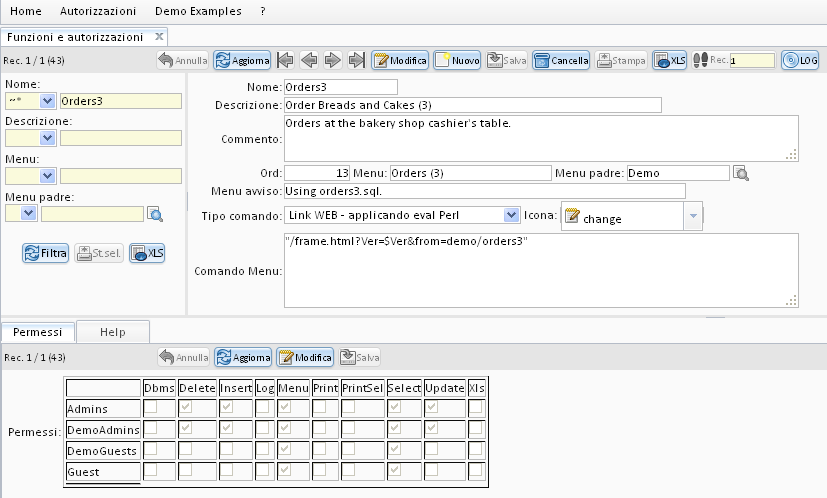Click the Descrizione field in the form
Viewport: 827px width, 498px height.
click(473, 105)
